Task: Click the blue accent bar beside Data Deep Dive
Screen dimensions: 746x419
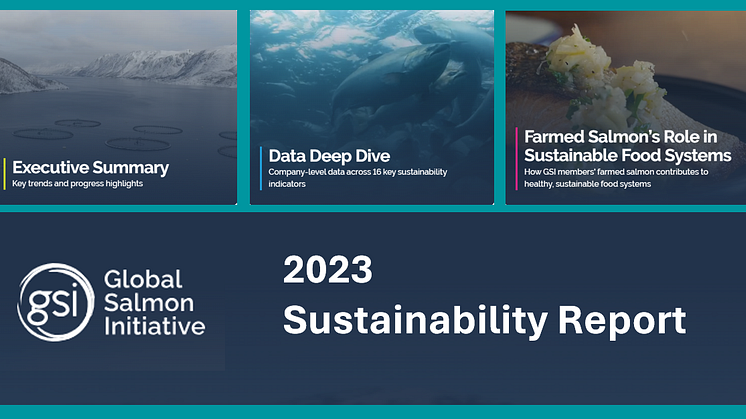Action: click(x=261, y=166)
